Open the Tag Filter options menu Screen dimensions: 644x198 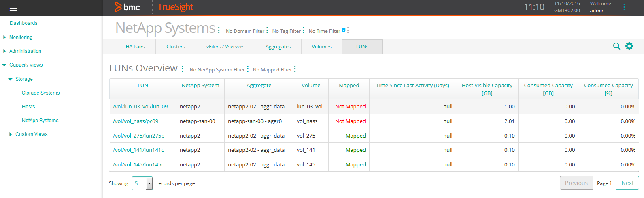[304, 30]
